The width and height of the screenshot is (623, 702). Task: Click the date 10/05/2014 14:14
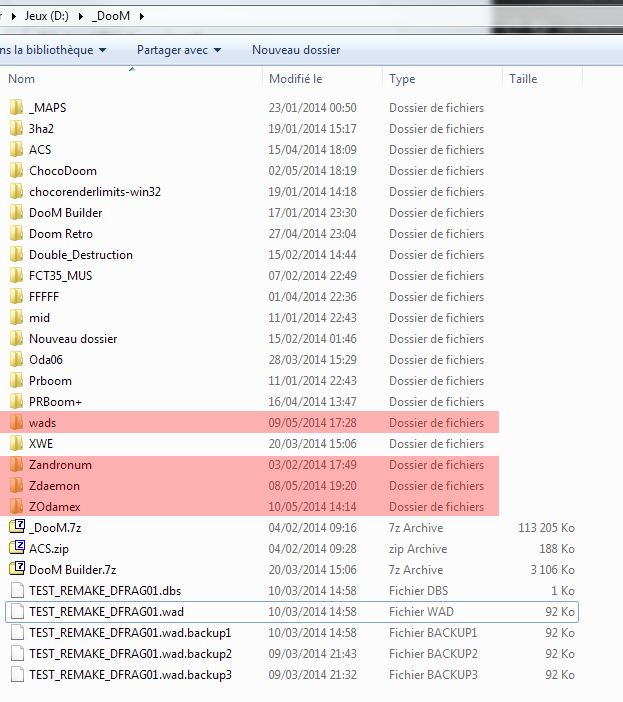coord(312,507)
